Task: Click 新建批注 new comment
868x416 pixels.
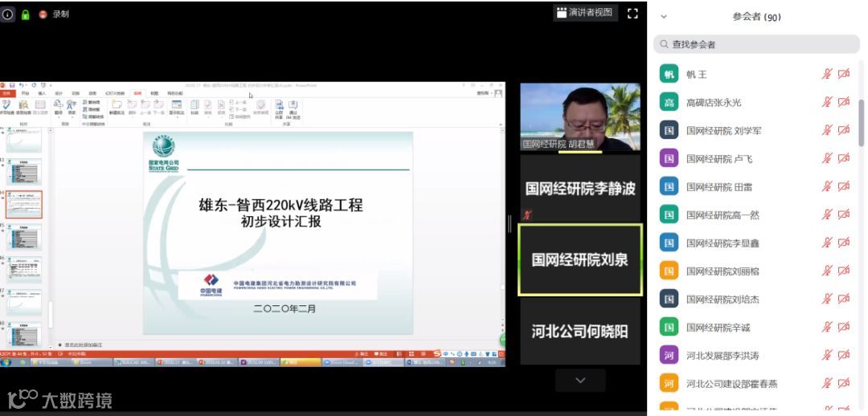Action: click(x=117, y=108)
